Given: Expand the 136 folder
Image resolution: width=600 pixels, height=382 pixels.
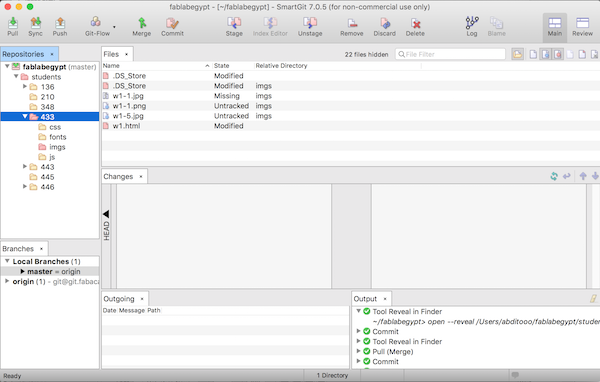Looking at the screenshot, I should pyautogui.click(x=25, y=86).
